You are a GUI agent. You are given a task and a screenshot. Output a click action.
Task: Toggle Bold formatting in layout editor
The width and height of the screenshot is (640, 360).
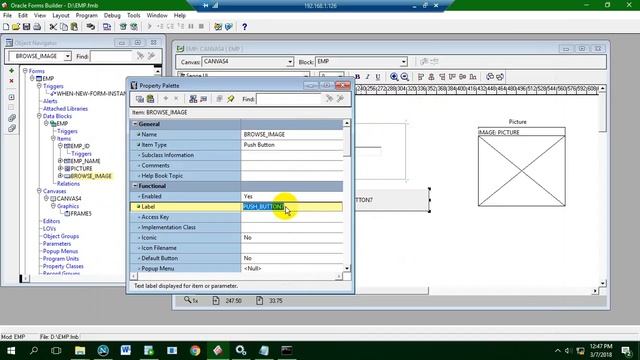pyautogui.click(x=358, y=77)
